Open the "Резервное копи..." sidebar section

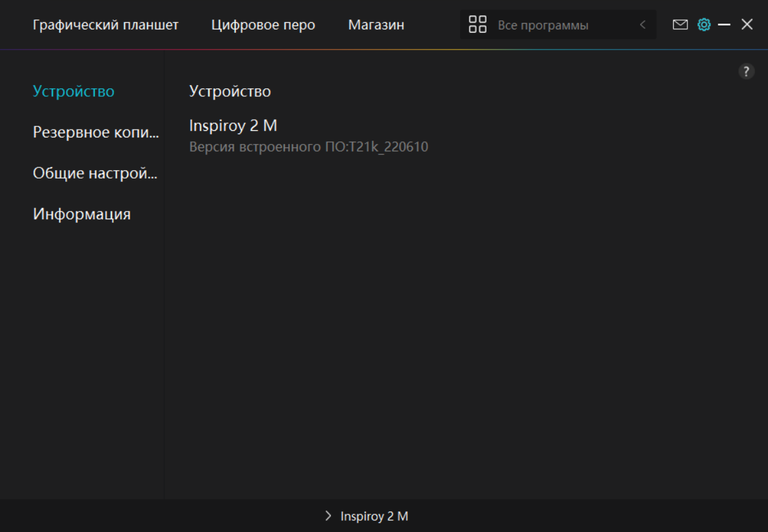(96, 132)
